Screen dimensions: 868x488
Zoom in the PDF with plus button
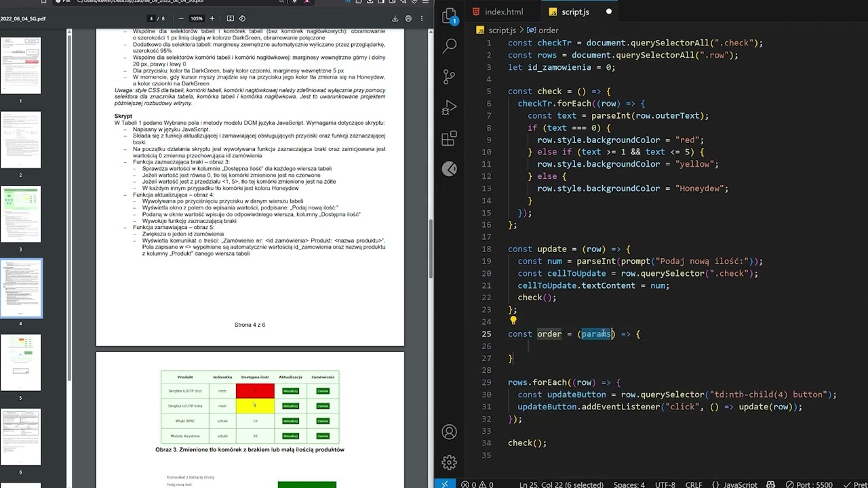(212, 18)
